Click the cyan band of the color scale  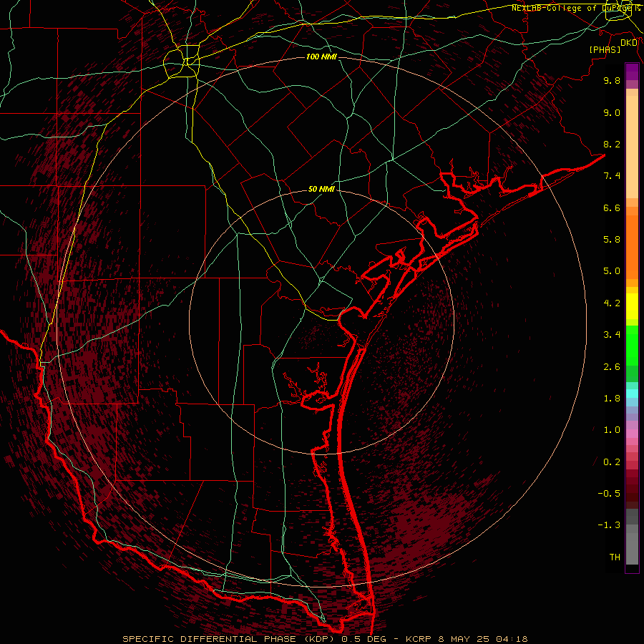[632, 393]
